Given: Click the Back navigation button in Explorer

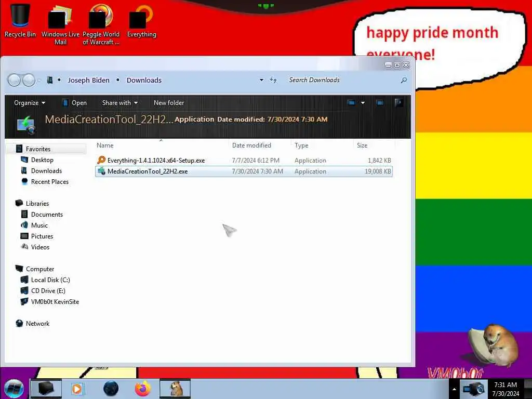Looking at the screenshot, I should tap(14, 80).
